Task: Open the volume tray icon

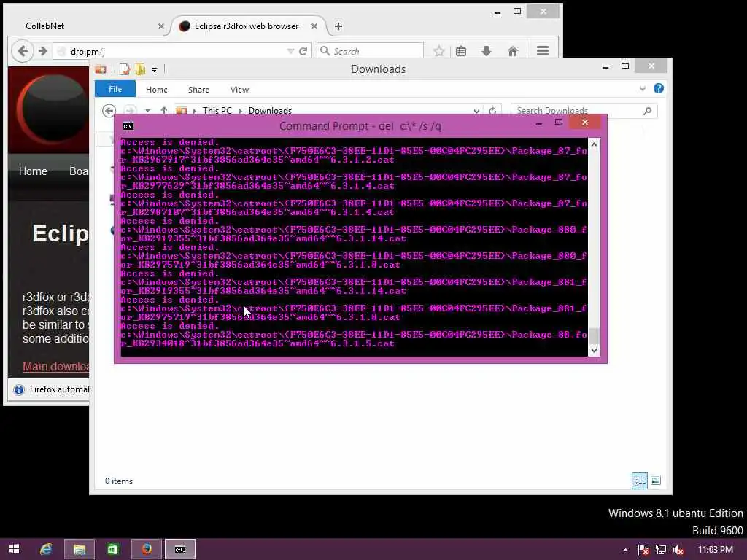Action: pos(678,550)
